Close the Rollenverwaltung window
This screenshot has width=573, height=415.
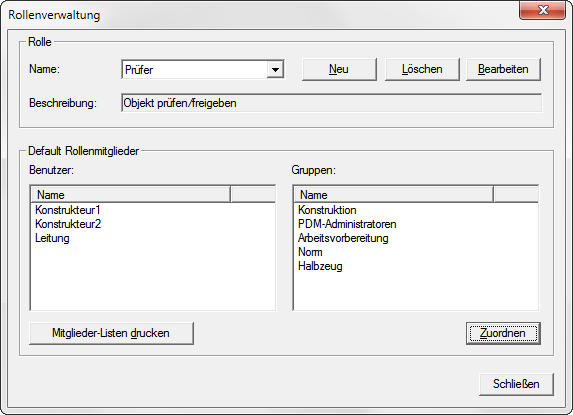click(x=543, y=10)
